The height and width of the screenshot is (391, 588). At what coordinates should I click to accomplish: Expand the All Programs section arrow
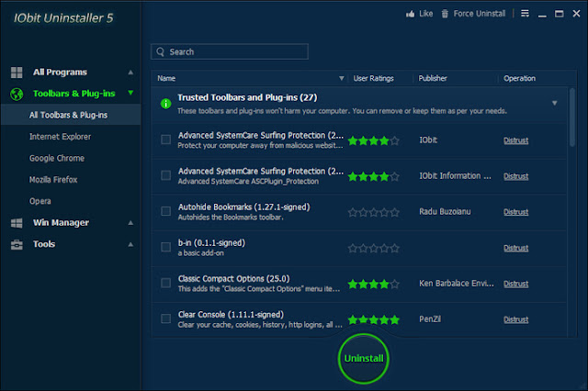click(x=130, y=73)
